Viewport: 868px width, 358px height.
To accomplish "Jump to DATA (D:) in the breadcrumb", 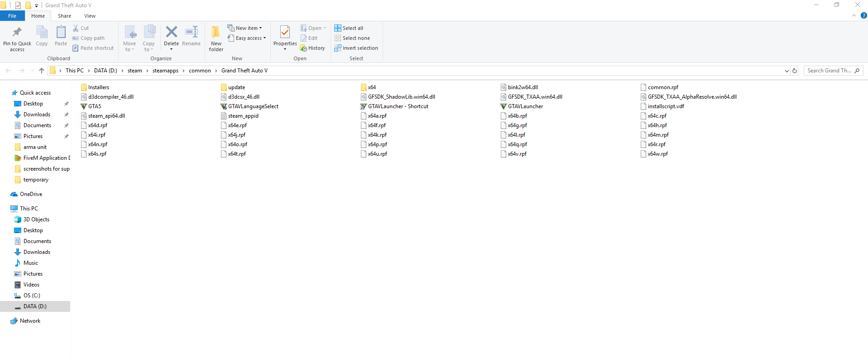I will (106, 71).
